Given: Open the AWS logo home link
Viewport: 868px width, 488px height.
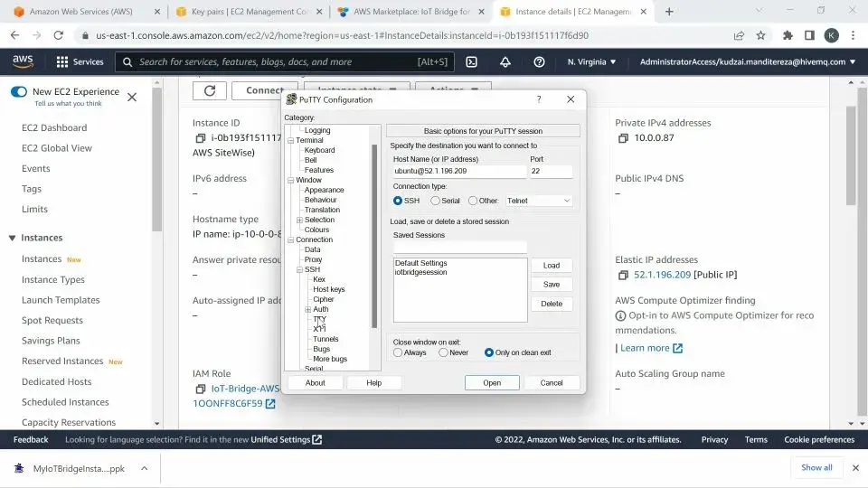Looking at the screenshot, I should click(x=23, y=61).
